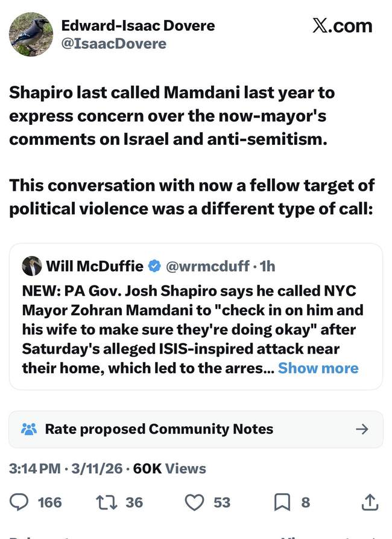The height and width of the screenshot is (539, 392).
Task: Click the Edward-Isaac Dovere display name
Action: click(138, 26)
